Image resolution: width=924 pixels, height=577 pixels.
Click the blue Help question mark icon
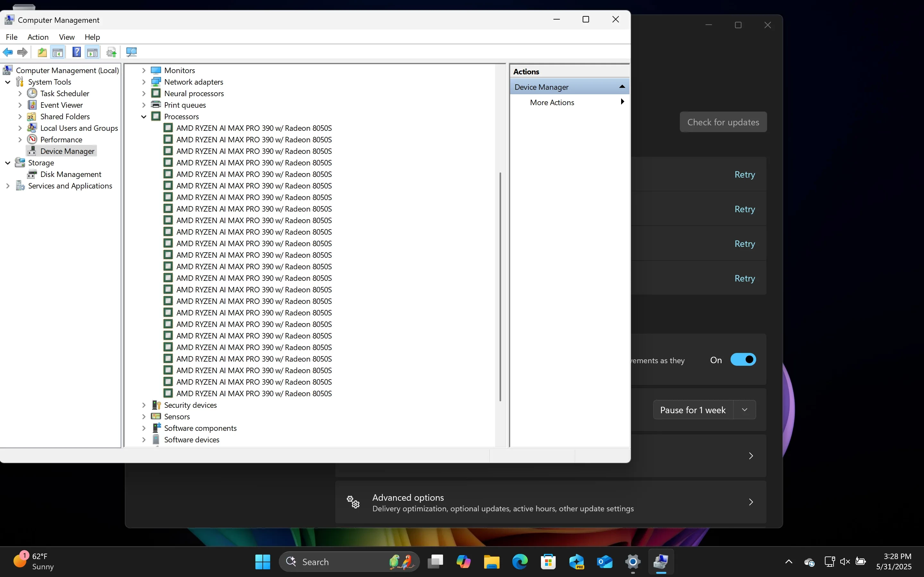click(76, 52)
